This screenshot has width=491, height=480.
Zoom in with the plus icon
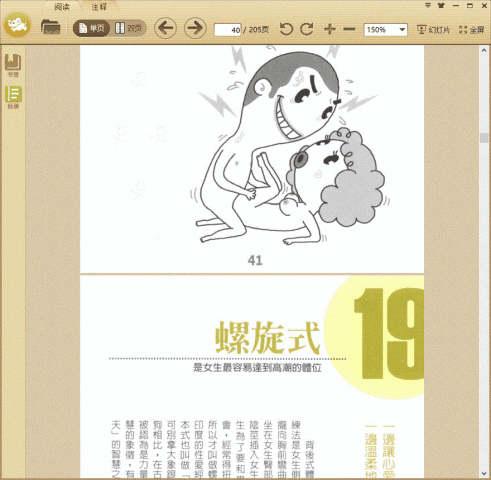pos(330,29)
